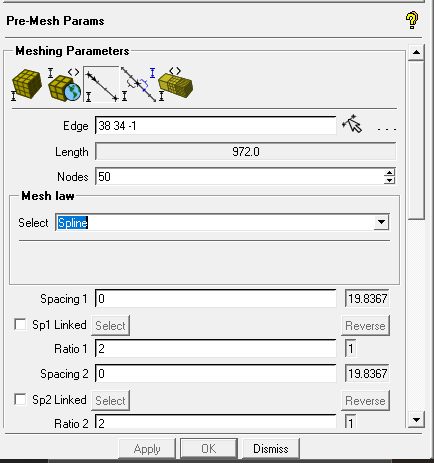Viewport: 434px width, 463px height.
Task: Click the Apply button
Action: [147, 449]
